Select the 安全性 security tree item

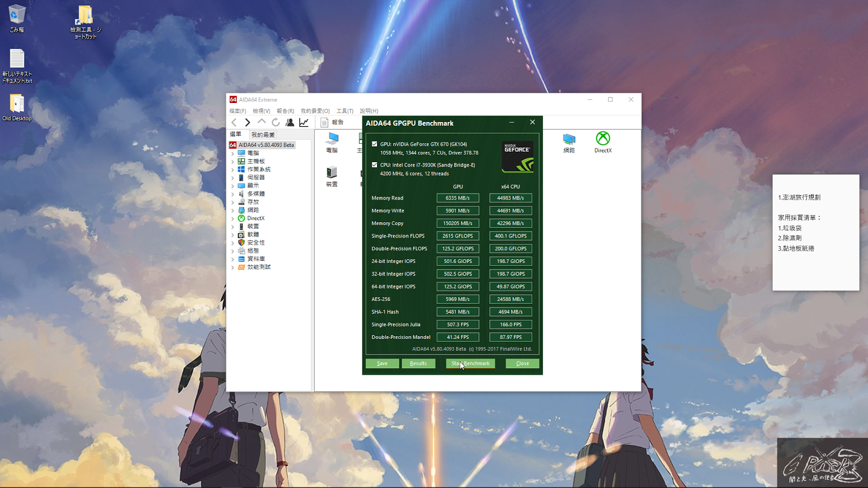[x=256, y=242]
